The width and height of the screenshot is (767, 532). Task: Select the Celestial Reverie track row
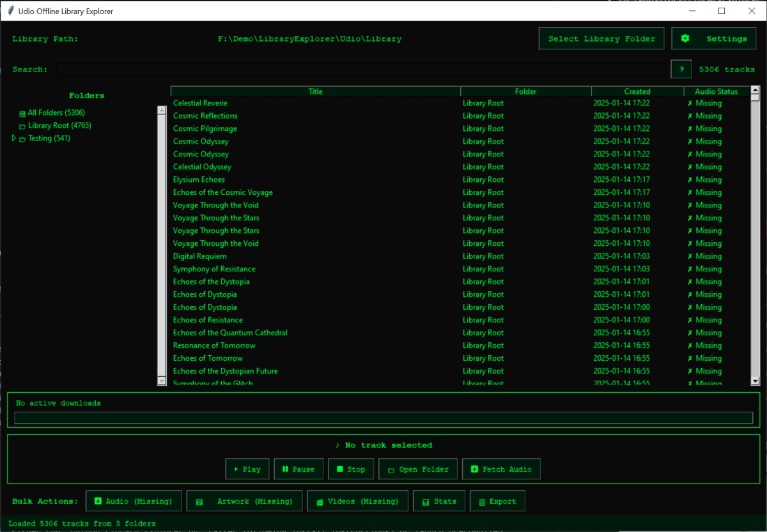[460, 103]
